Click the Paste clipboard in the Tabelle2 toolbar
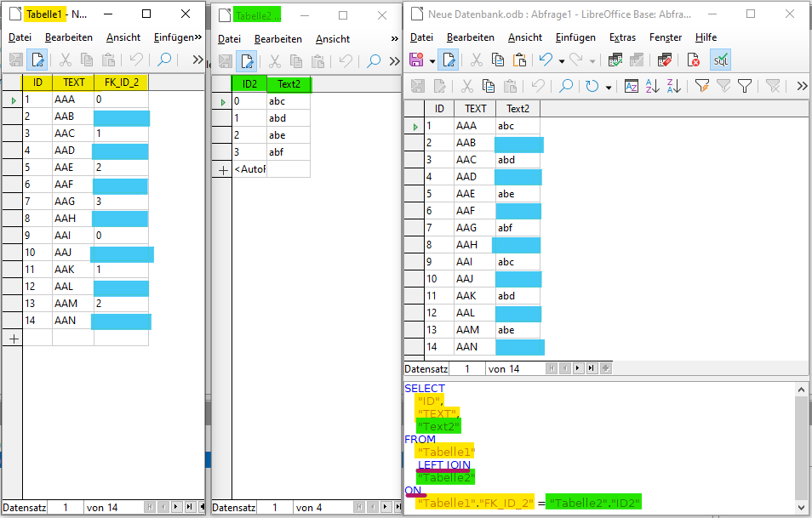The height and width of the screenshot is (518, 812). (x=317, y=61)
